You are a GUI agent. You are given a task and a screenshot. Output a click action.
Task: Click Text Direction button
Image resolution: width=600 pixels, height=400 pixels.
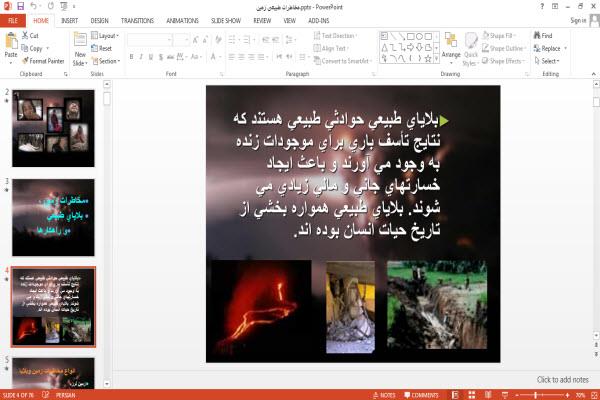[335, 36]
